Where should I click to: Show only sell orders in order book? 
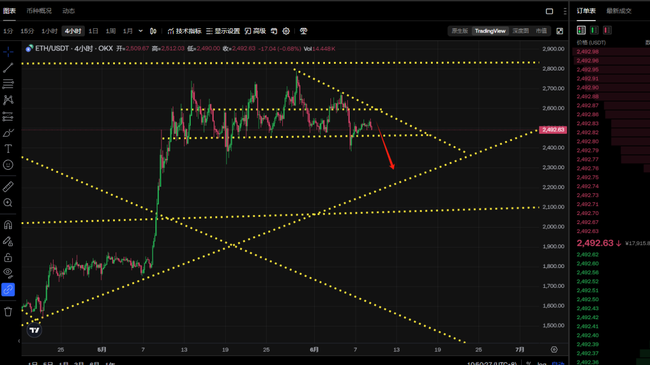[607, 30]
